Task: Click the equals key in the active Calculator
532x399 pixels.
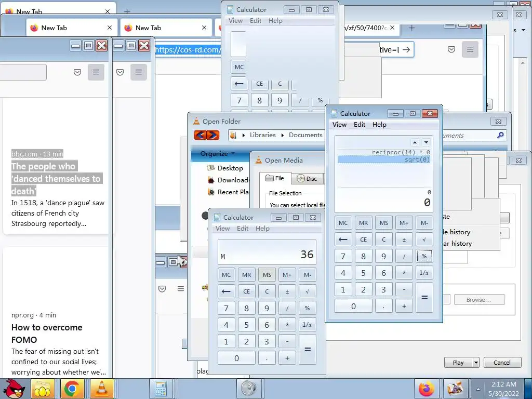Action: coord(424,298)
